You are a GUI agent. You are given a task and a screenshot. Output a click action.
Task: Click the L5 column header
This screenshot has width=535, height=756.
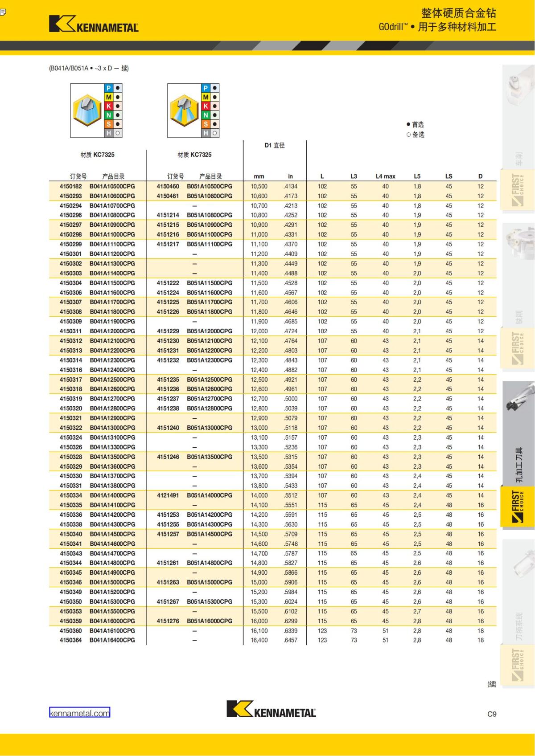(x=417, y=176)
